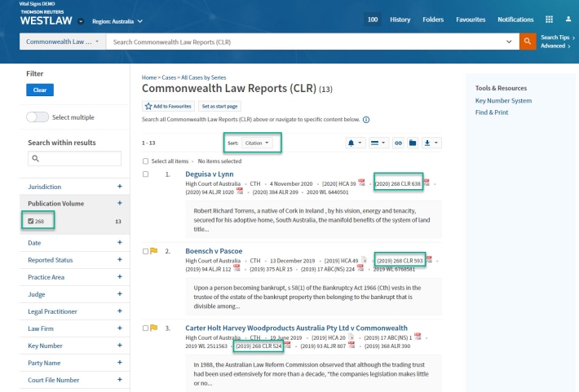Open PDF icon next to (2019) 268 CLR 524
Screen dimensions: 579x392
(288, 345)
